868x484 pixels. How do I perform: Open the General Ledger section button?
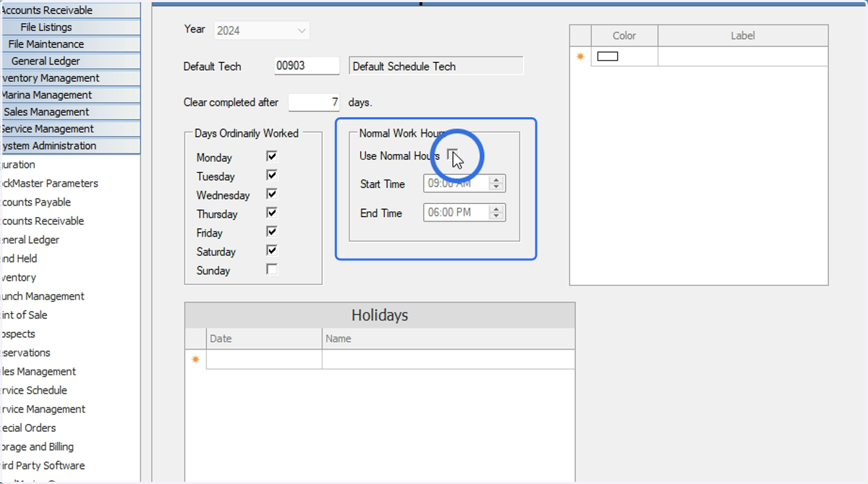pos(69,61)
